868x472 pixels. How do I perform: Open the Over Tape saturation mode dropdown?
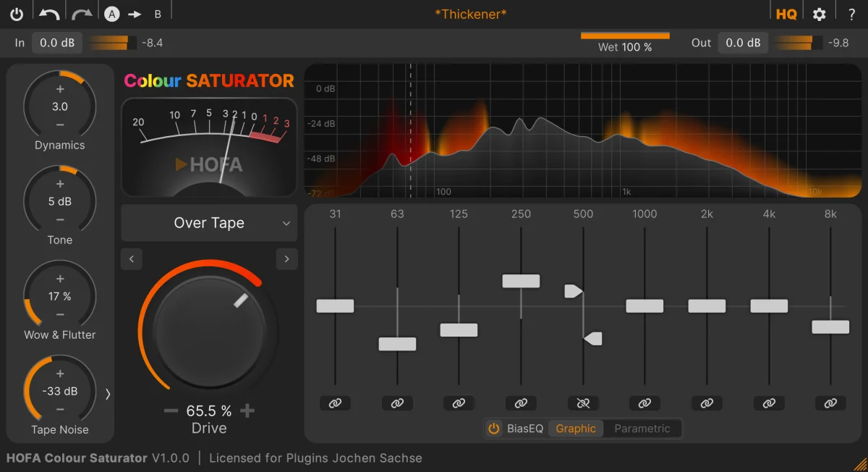pos(208,223)
